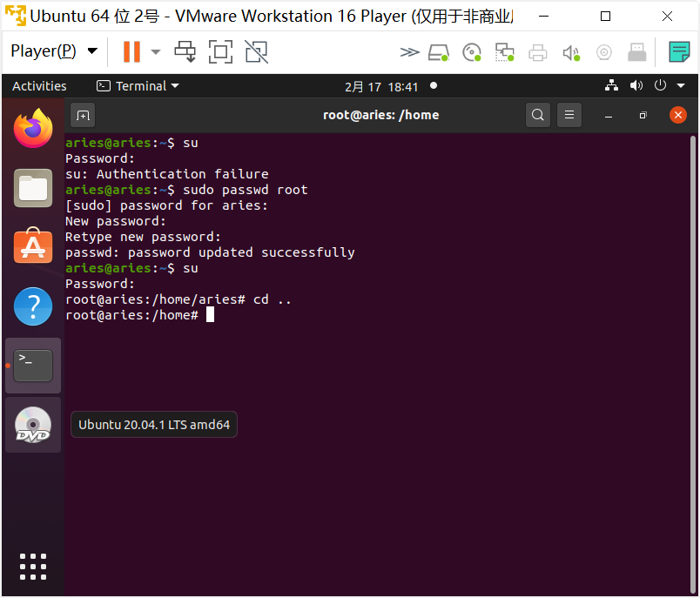Viewport: 700px width, 598px height.
Task: Open terminal search
Action: click(x=538, y=115)
